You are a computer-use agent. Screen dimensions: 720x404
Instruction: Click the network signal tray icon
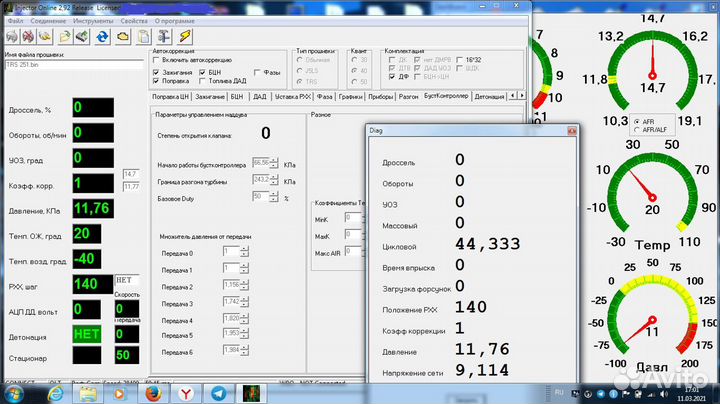coord(652,394)
